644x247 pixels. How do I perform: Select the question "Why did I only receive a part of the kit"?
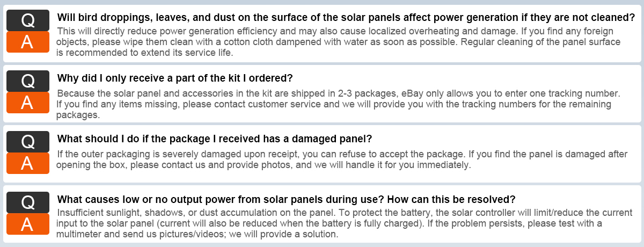pos(175,78)
